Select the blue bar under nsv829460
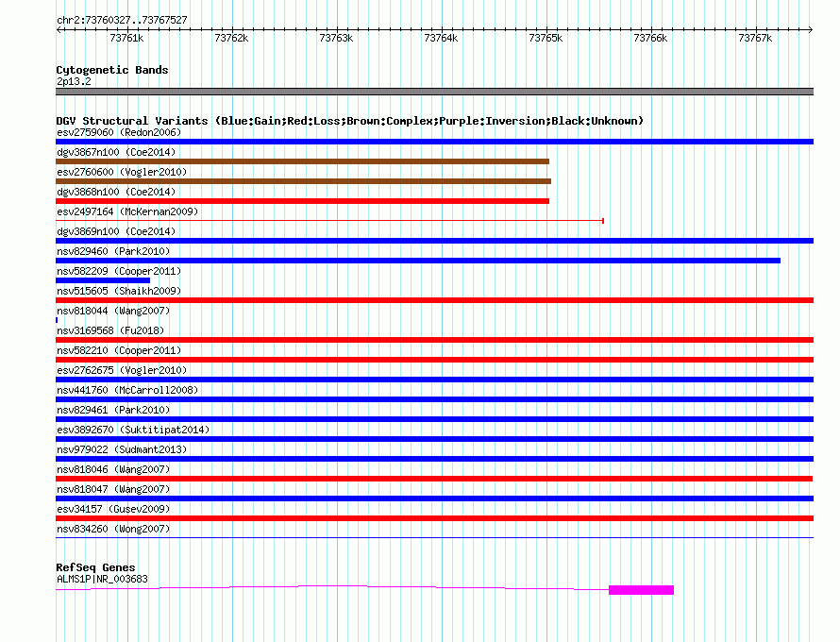 click(x=418, y=261)
